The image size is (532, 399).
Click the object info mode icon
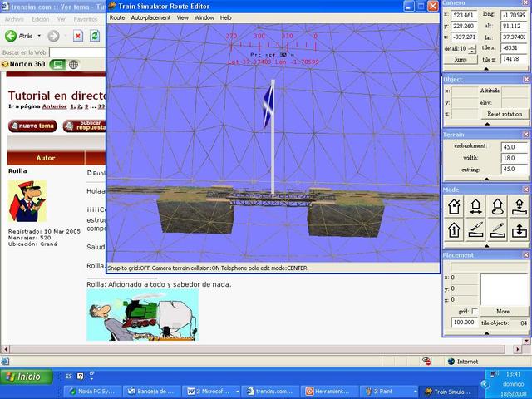455,229
